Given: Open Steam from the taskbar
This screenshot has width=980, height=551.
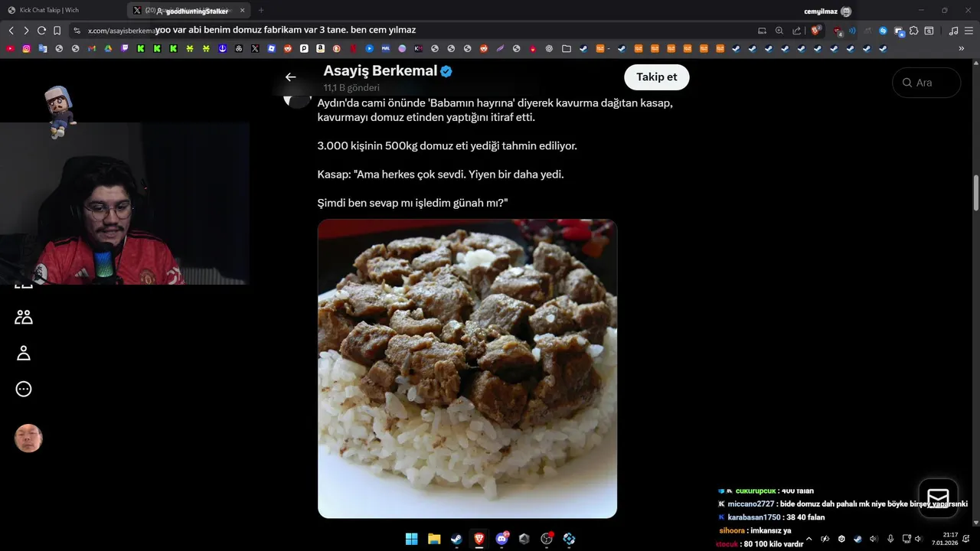Looking at the screenshot, I should (456, 539).
